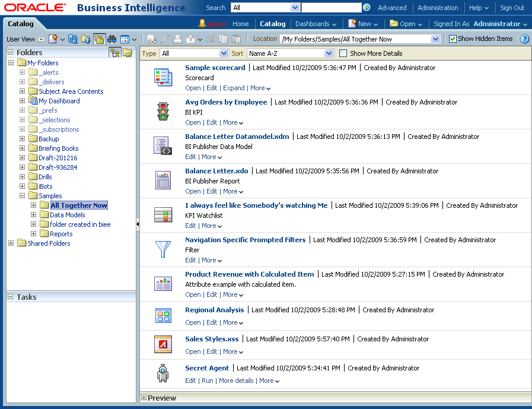Open the Search scope All dropdown
The image size is (532, 409).
coord(295,8)
